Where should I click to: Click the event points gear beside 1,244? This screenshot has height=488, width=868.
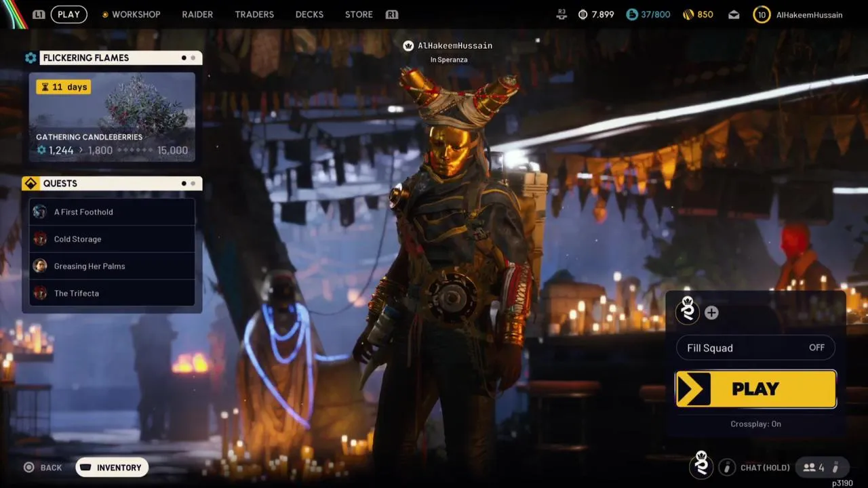coord(41,150)
